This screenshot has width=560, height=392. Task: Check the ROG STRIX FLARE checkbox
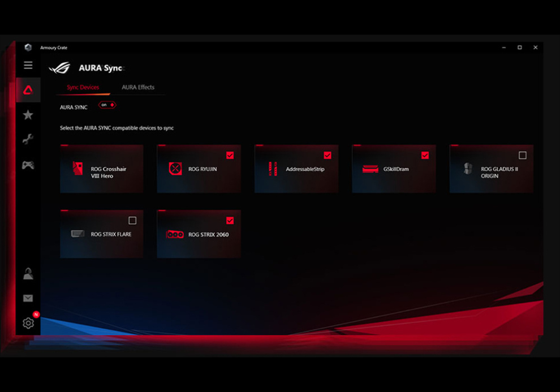pos(132,221)
